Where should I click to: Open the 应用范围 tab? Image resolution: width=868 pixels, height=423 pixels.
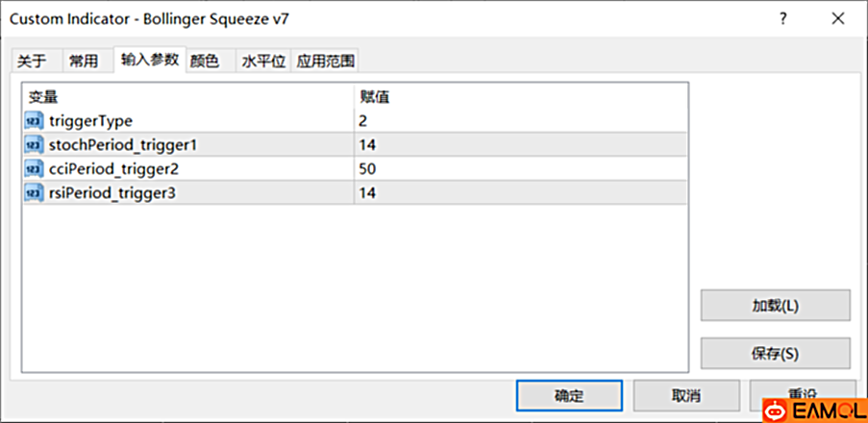[326, 62]
